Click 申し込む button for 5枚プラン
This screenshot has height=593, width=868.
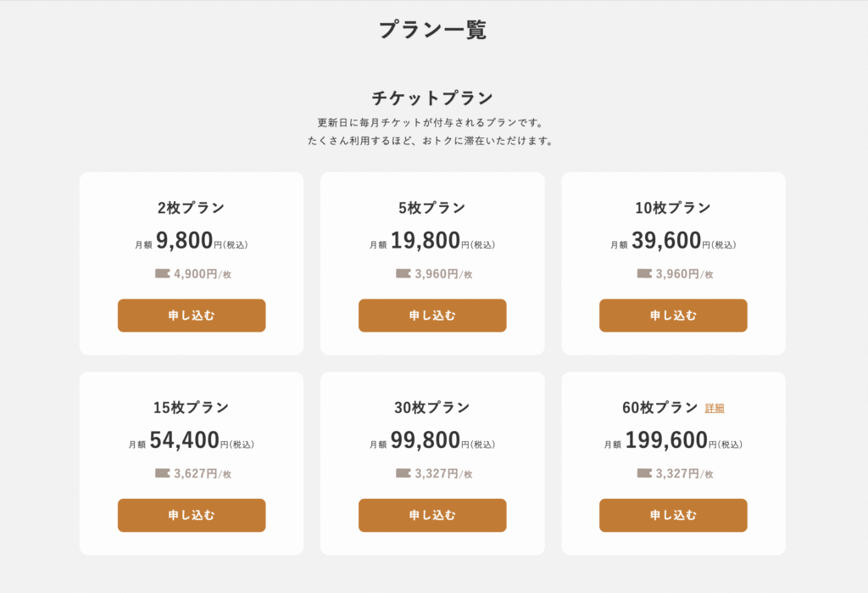[x=432, y=316]
